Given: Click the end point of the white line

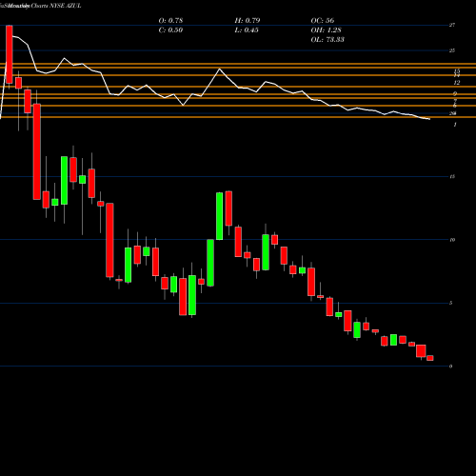Looking at the screenshot, I should (x=429, y=119).
